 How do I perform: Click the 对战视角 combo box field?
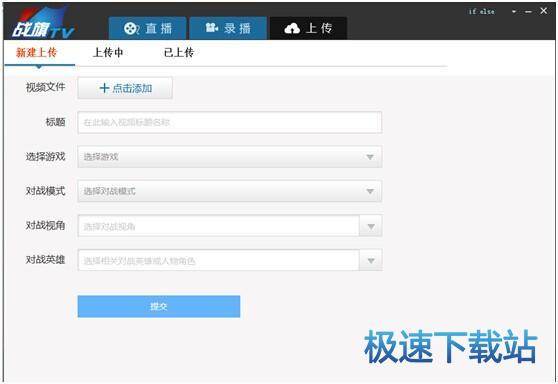[219, 226]
